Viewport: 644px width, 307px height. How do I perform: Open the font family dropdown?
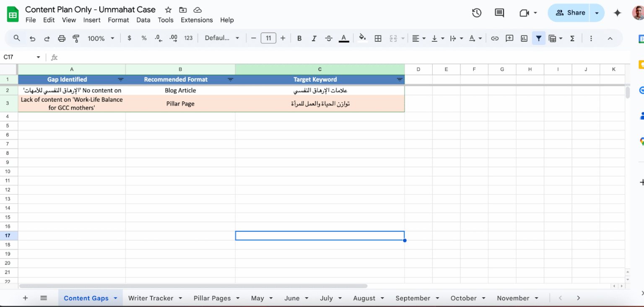[x=222, y=38]
